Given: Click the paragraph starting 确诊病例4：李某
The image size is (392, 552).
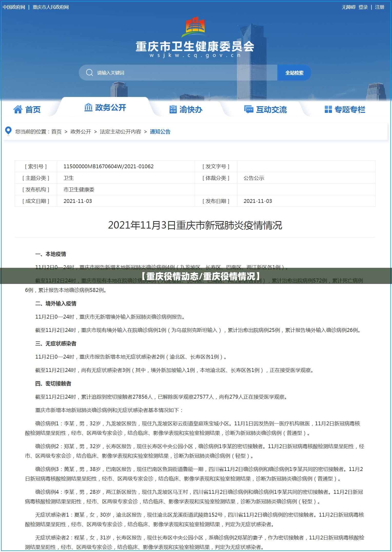Looking at the screenshot, I should pos(194,497).
